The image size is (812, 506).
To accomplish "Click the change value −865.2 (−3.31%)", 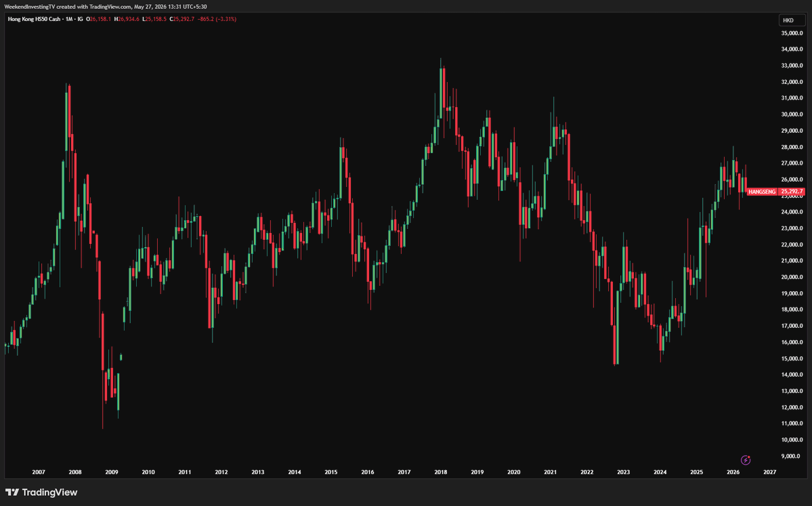I will point(217,19).
